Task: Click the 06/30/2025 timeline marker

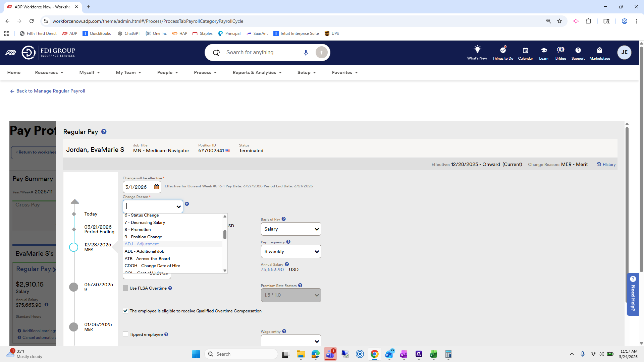Action: tap(73, 287)
